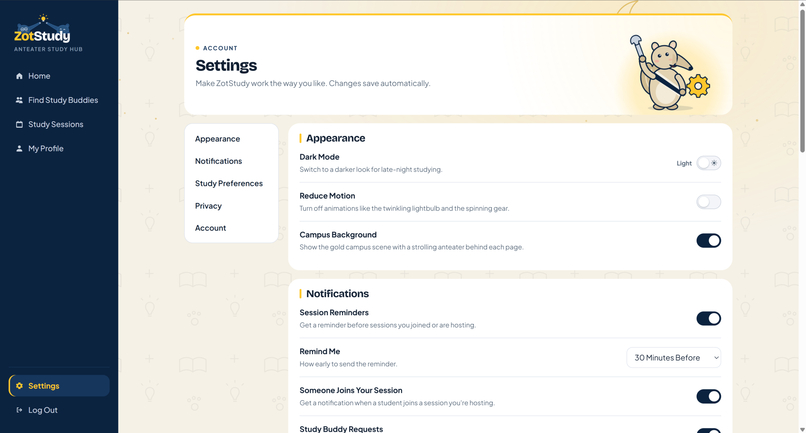Click 'Light' text beside Dark Mode toggle

(684, 164)
